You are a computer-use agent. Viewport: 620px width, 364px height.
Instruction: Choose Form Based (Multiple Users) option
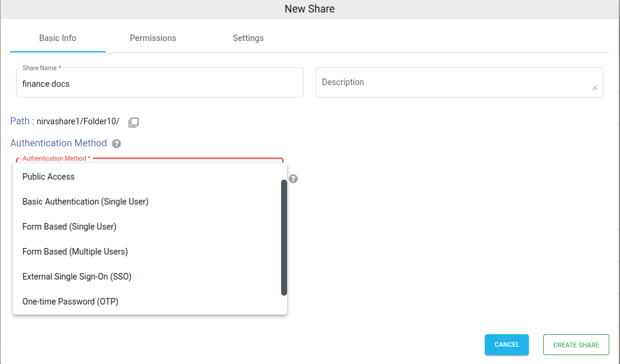tap(74, 252)
